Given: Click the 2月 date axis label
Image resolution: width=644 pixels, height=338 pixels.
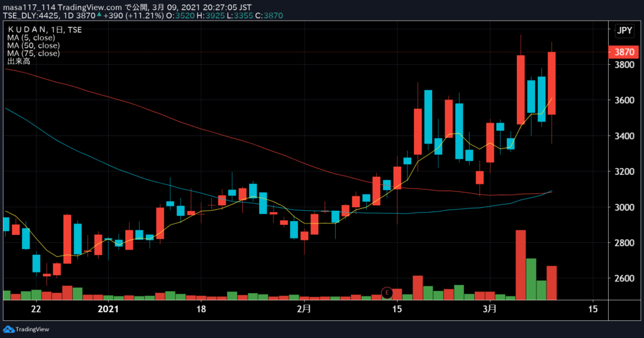Looking at the screenshot, I should pyautogui.click(x=304, y=309).
